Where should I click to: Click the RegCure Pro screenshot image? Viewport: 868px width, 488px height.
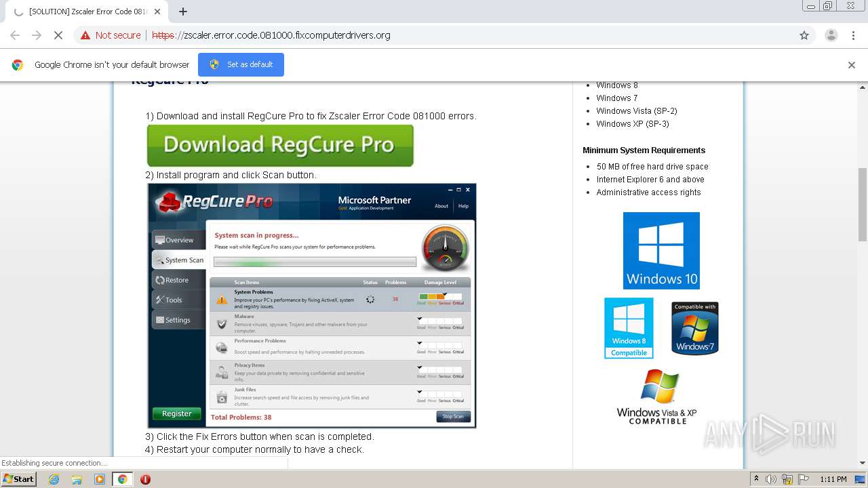click(x=312, y=306)
